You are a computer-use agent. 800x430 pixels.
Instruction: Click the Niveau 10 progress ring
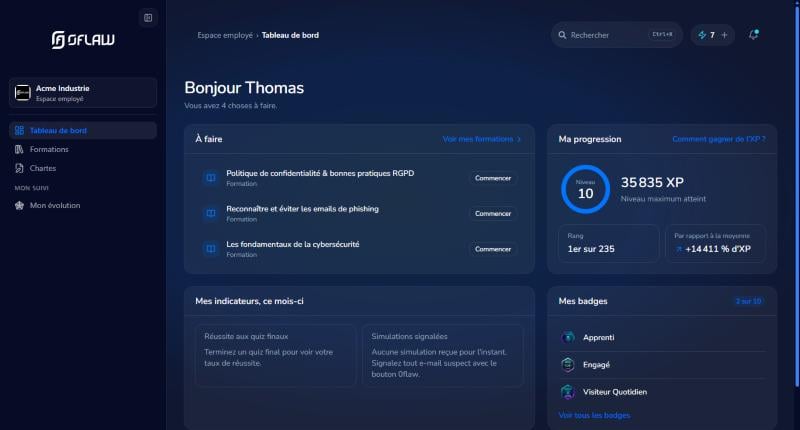tap(585, 189)
